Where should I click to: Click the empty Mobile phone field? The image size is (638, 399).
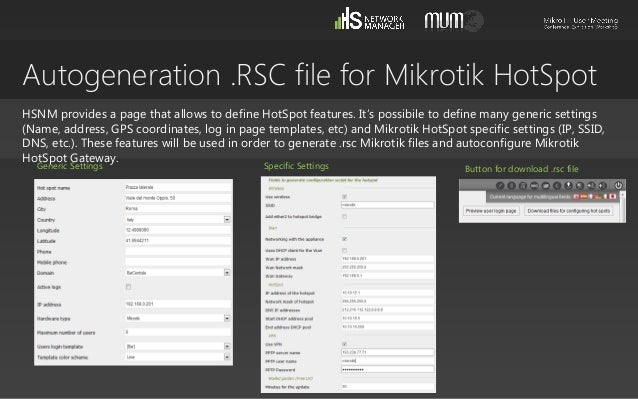point(178,262)
